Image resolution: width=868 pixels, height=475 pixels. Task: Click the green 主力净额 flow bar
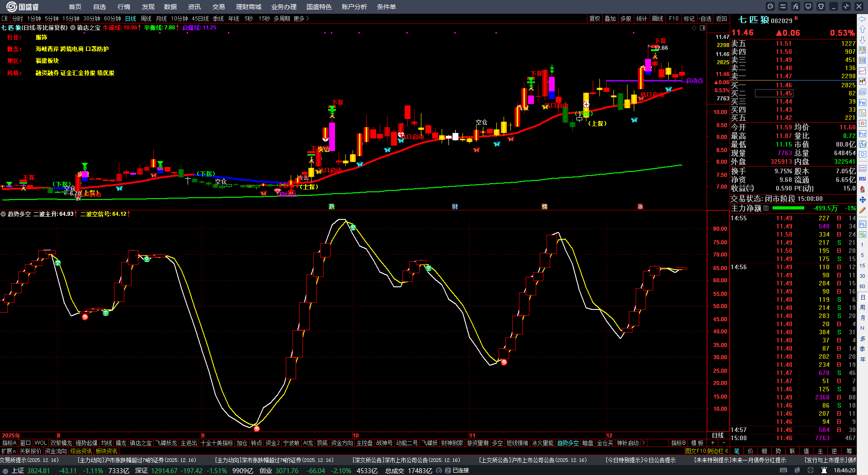(x=788, y=208)
